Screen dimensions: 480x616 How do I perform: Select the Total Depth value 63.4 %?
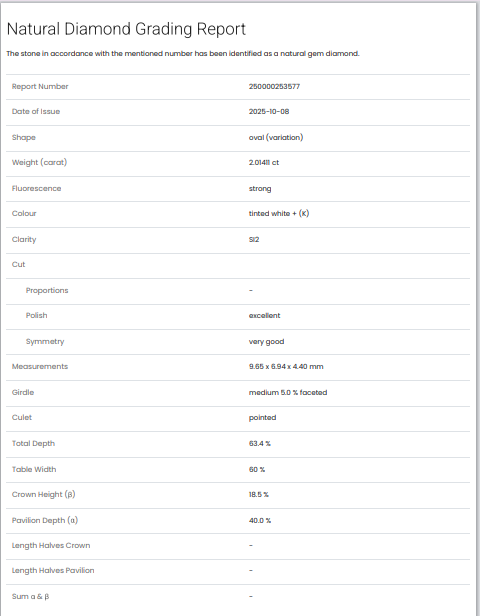tap(260, 444)
